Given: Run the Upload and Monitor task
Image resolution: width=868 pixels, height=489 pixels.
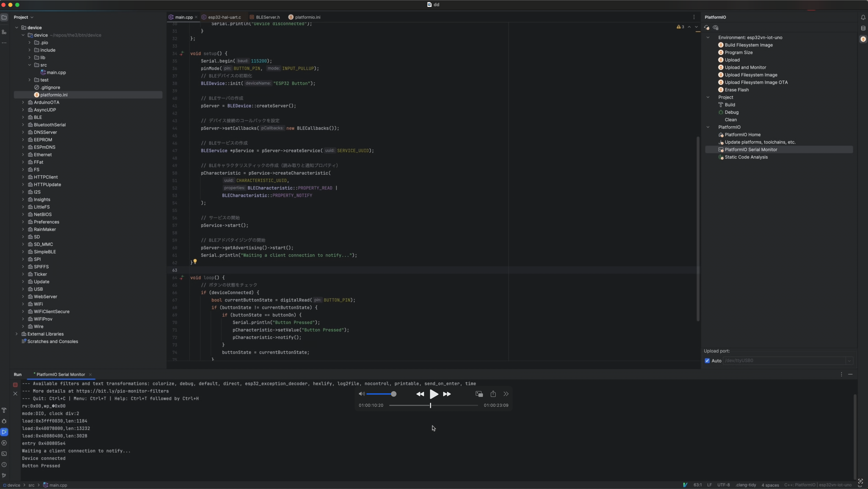Looking at the screenshot, I should coord(745,67).
